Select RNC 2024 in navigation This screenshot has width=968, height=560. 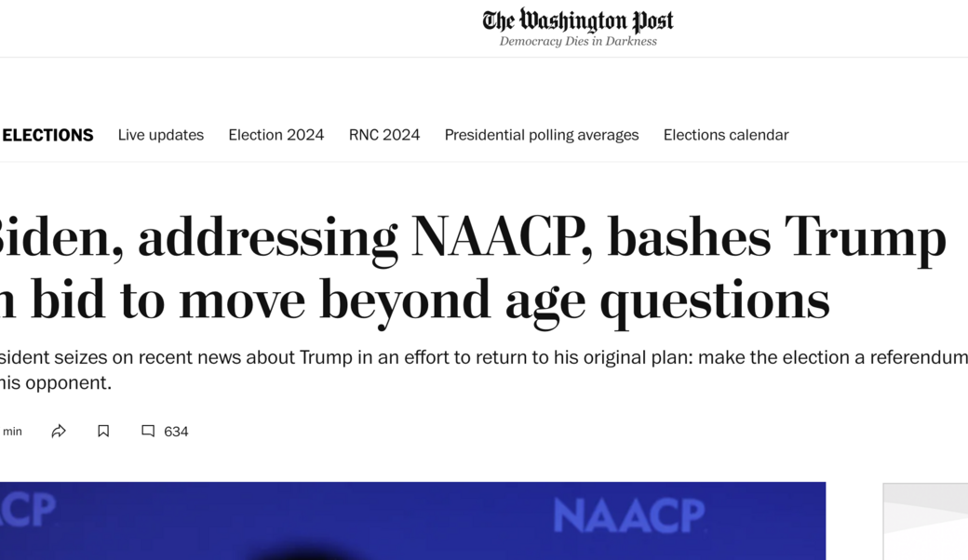point(384,135)
